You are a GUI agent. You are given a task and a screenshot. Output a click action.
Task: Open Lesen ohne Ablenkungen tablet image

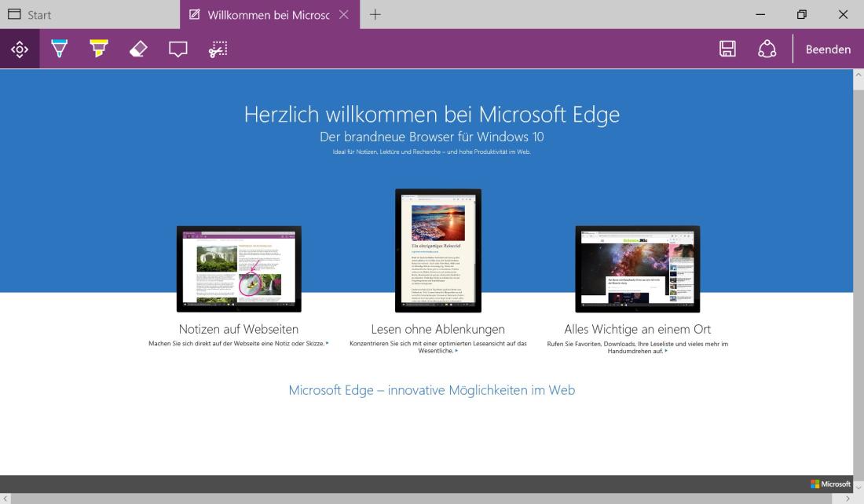[x=438, y=250]
